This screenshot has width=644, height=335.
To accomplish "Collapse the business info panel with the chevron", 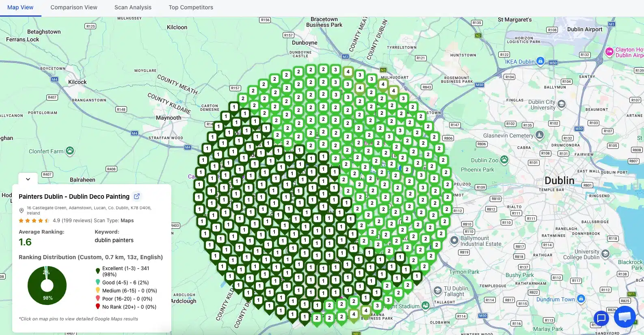I will [28, 179].
